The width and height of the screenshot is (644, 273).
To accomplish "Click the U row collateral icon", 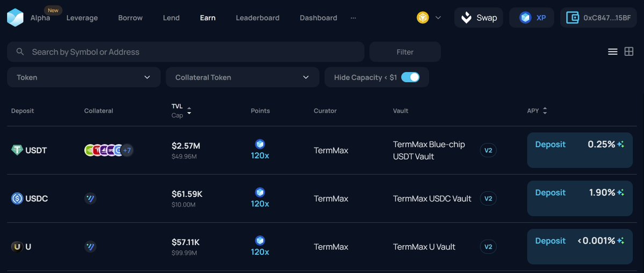I will tap(90, 247).
